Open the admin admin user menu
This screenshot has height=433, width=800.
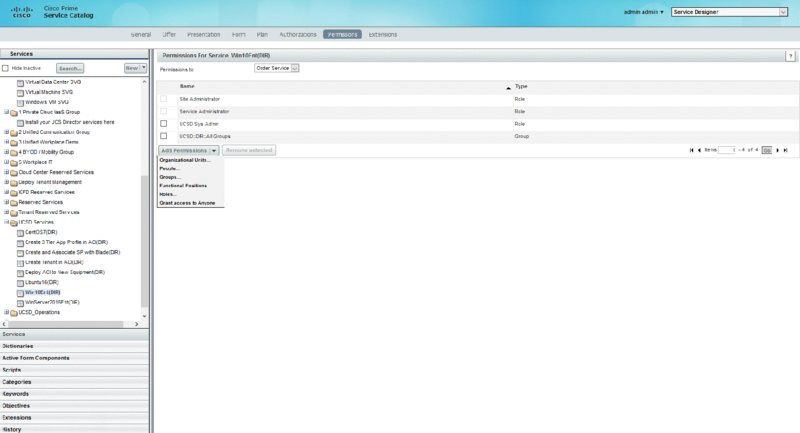coord(643,12)
